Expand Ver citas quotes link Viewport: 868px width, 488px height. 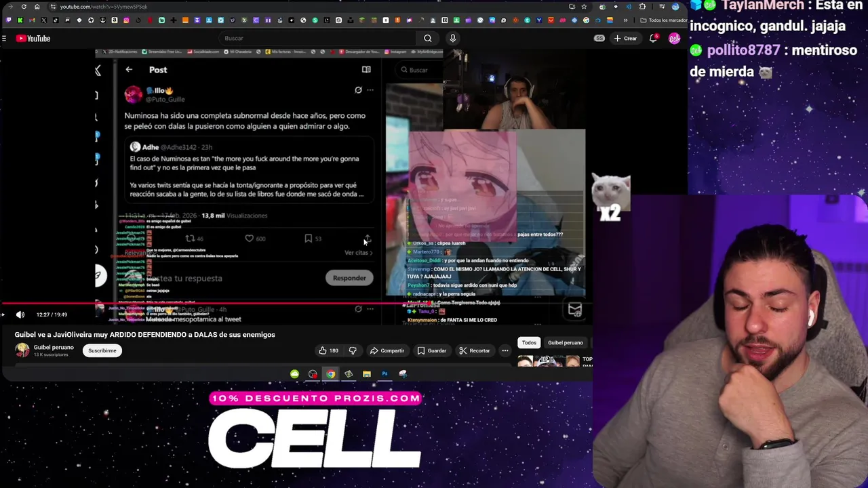coord(358,253)
